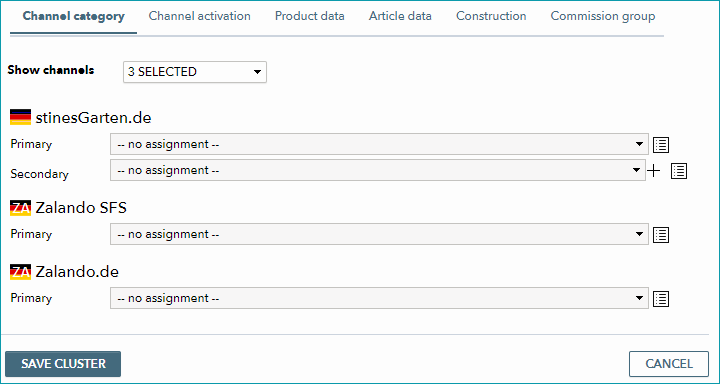
Task: Click the Secondary label under stinesGarten.de
Action: [x=39, y=174]
